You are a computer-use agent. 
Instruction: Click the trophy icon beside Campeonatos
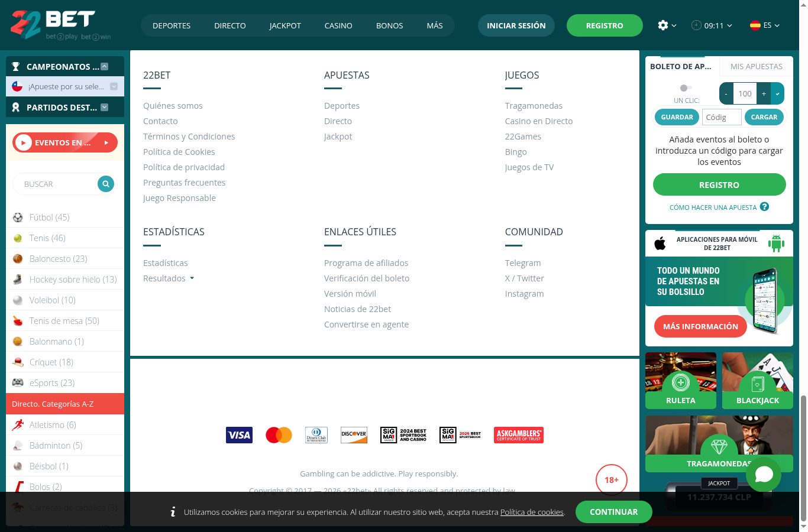[x=16, y=67]
